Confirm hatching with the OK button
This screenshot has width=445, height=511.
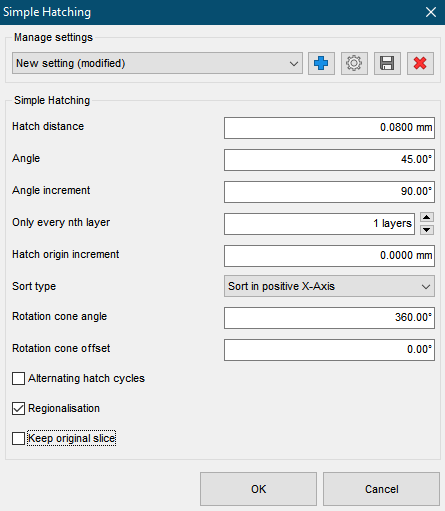[258, 489]
